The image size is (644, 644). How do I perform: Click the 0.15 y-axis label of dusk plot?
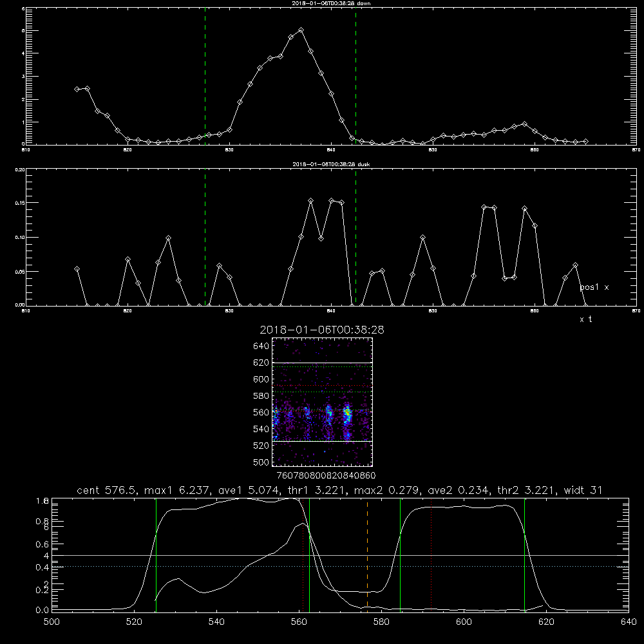click(x=20, y=203)
